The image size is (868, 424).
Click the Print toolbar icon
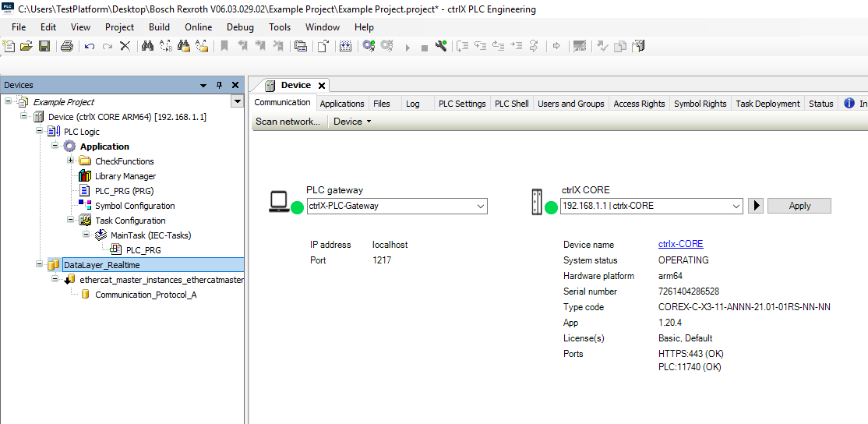(66, 46)
